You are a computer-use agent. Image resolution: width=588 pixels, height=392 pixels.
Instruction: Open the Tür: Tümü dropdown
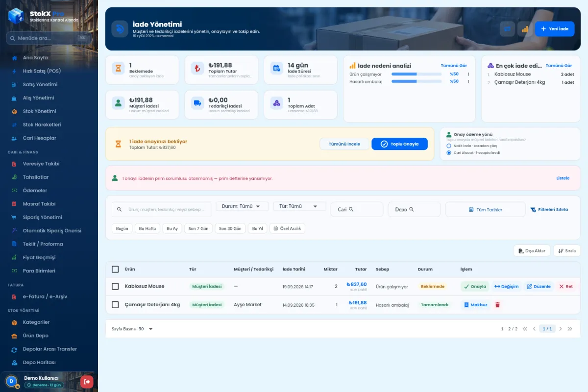point(299,206)
